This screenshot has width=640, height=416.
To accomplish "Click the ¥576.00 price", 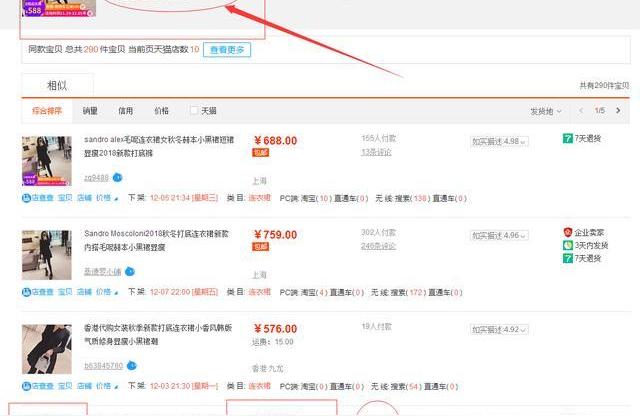I will point(276,329).
